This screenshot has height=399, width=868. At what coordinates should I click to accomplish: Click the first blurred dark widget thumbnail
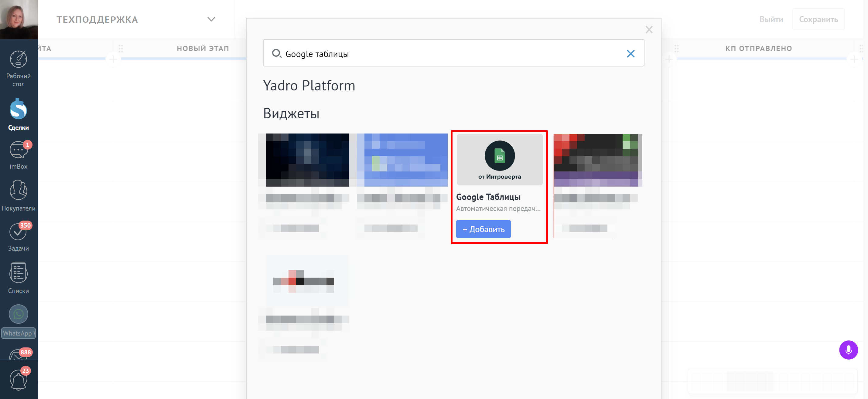click(x=307, y=160)
